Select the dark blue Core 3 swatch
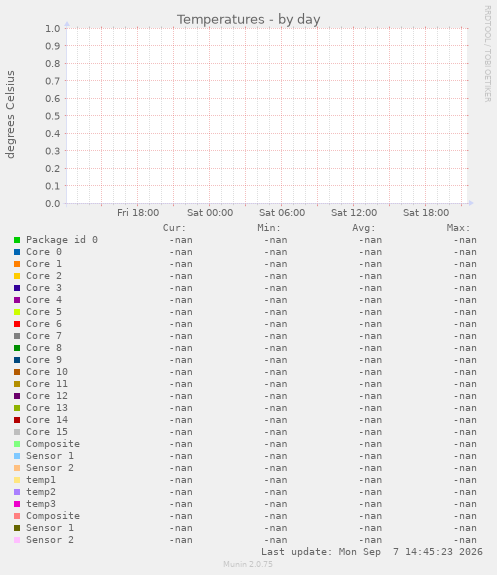The height and width of the screenshot is (575, 497). (17, 288)
